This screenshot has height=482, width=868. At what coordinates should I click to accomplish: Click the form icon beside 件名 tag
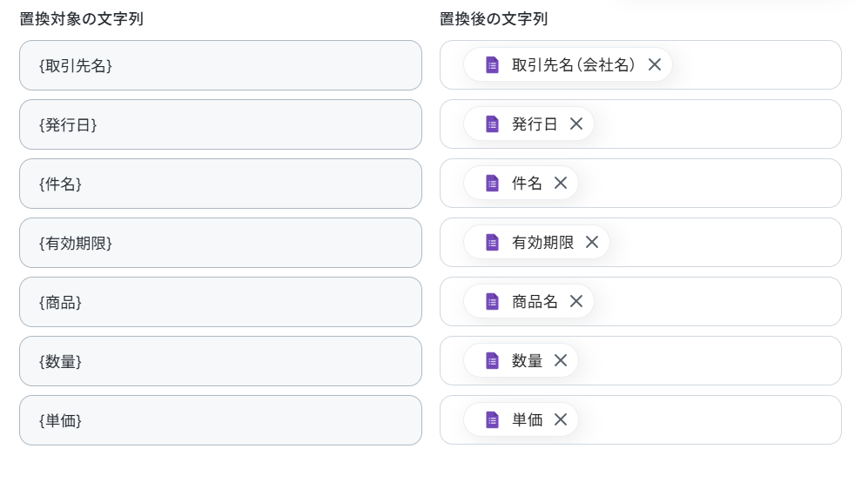492,184
